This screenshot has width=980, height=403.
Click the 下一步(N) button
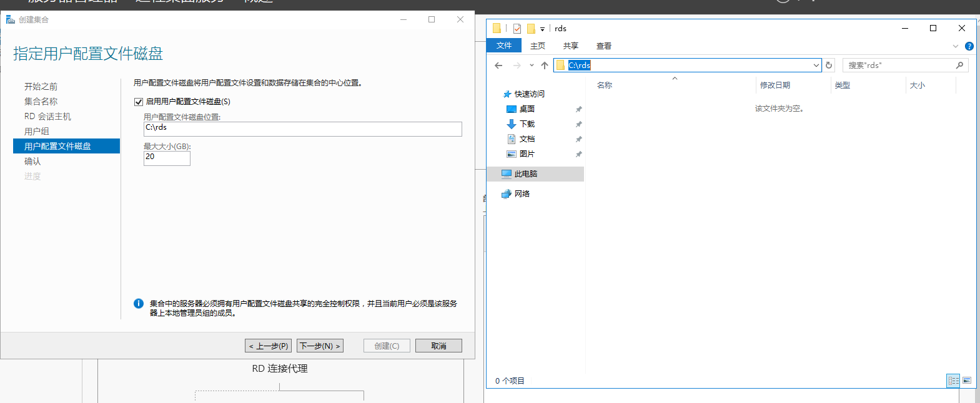(320, 346)
